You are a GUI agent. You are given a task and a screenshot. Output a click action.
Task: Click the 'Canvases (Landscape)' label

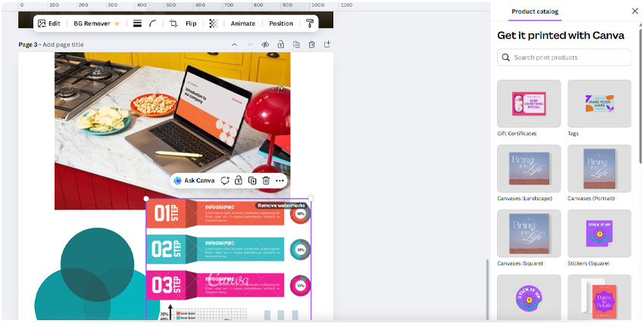tap(524, 199)
